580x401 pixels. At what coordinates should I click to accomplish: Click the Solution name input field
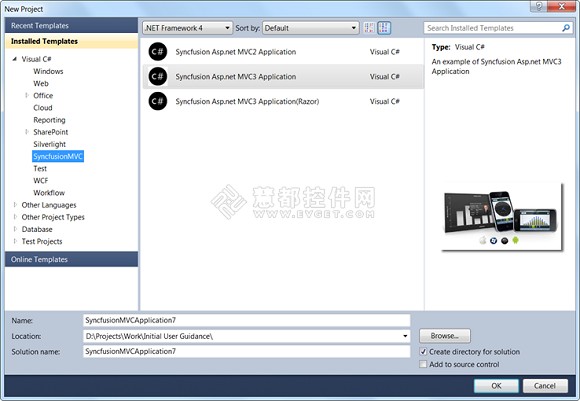click(247, 351)
